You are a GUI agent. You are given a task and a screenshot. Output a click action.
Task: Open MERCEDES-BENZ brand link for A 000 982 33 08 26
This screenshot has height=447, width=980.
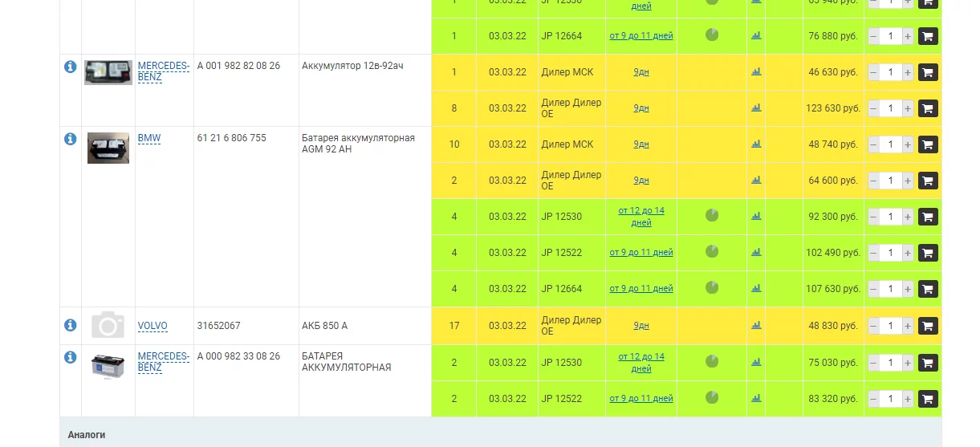click(164, 362)
